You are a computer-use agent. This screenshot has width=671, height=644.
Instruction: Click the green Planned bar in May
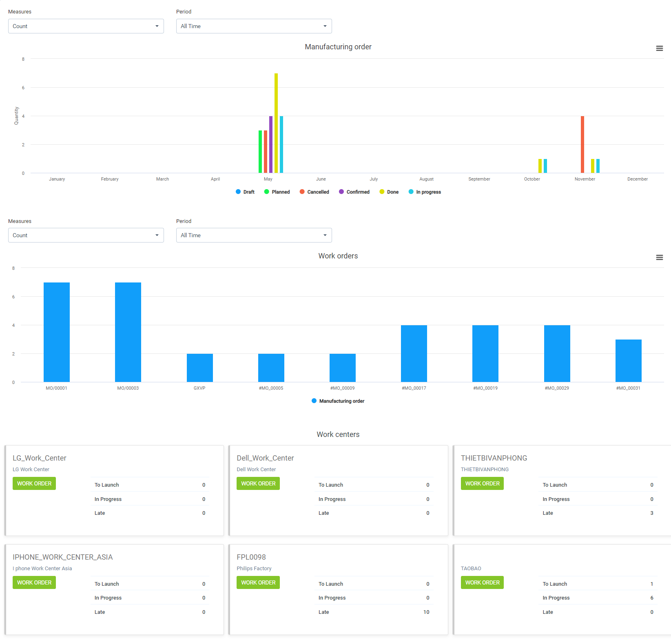pos(260,152)
